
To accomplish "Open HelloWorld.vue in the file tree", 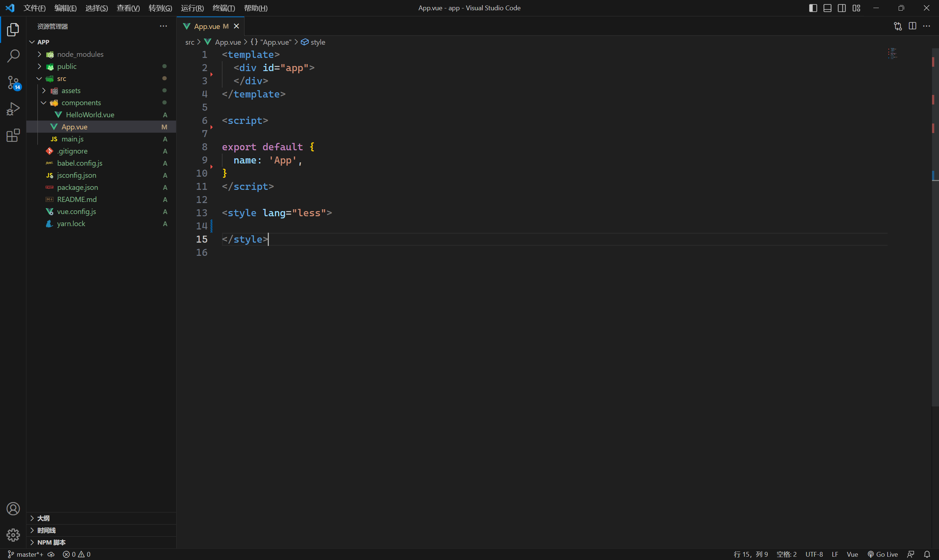I will point(101,115).
